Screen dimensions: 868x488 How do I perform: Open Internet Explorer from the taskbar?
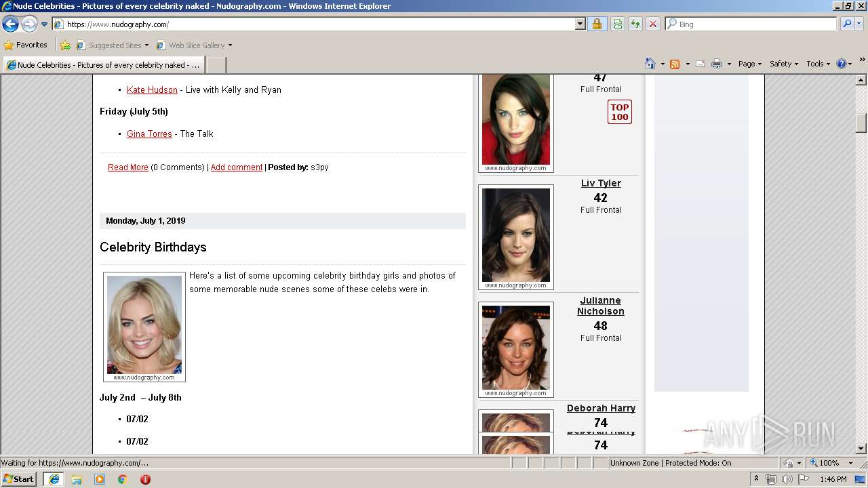tap(54, 479)
